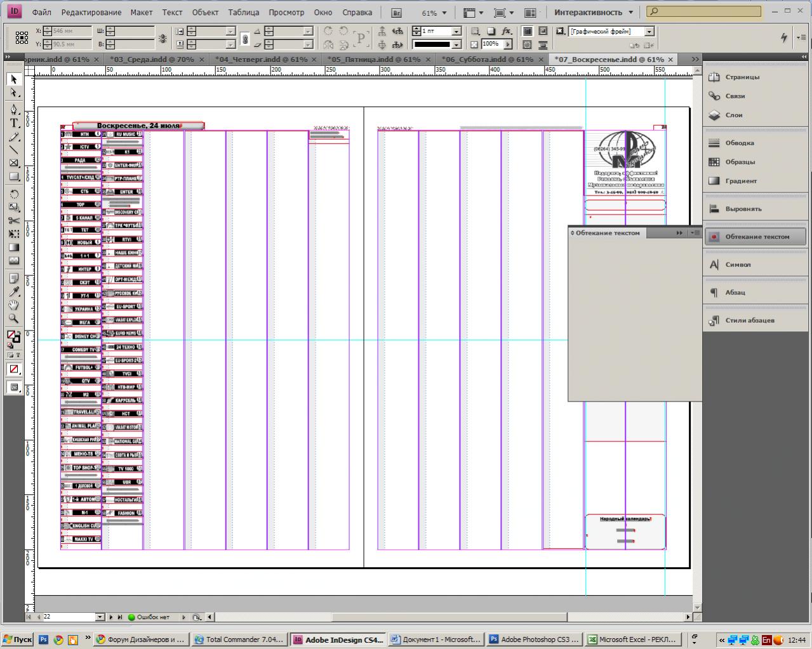
Task: Click the Quick Apply lightning icon
Action: click(784, 37)
